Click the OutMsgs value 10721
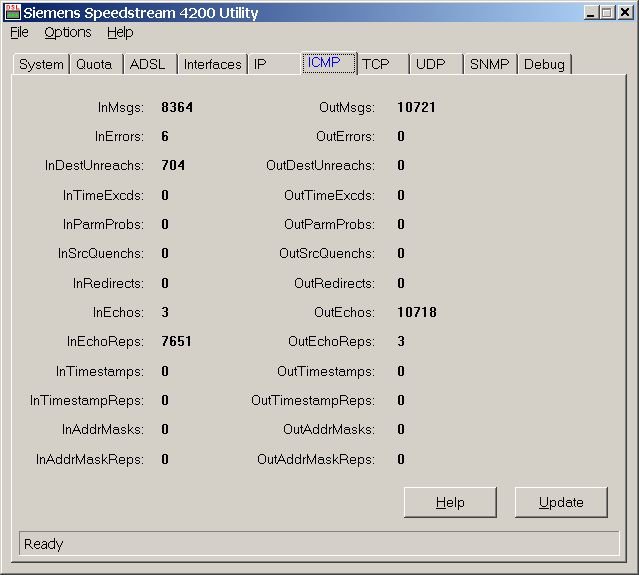 click(416, 107)
